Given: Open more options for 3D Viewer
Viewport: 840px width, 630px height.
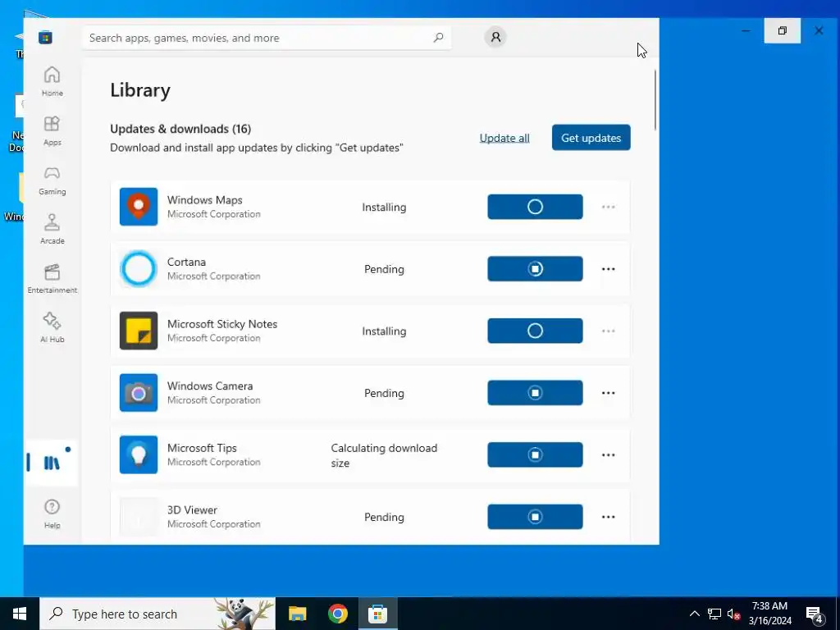Looking at the screenshot, I should (x=608, y=517).
